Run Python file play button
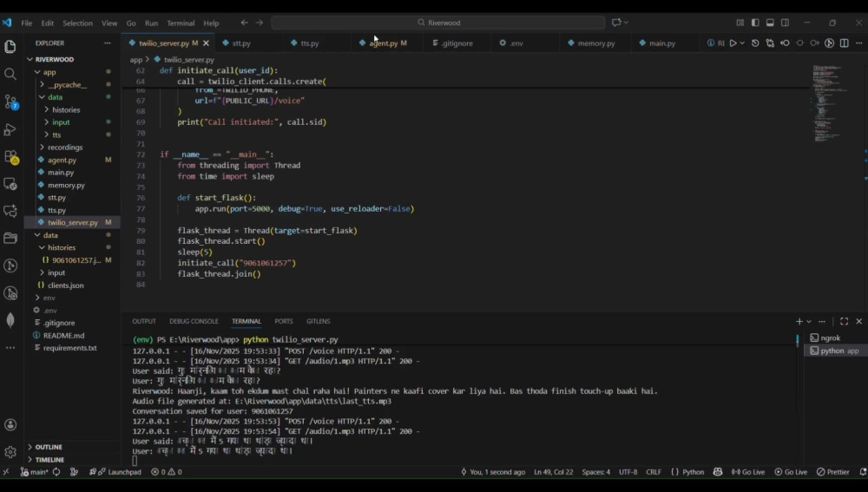This screenshot has height=492, width=868. coord(733,43)
